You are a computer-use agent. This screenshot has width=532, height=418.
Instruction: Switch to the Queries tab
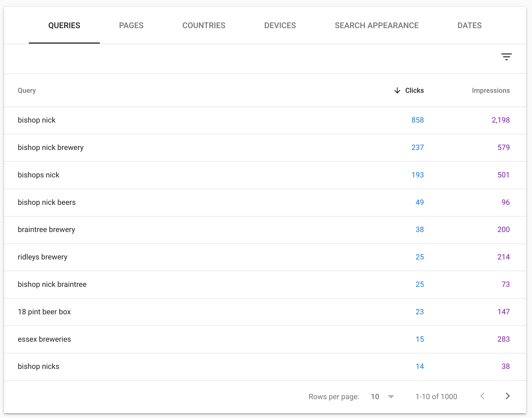pos(64,26)
